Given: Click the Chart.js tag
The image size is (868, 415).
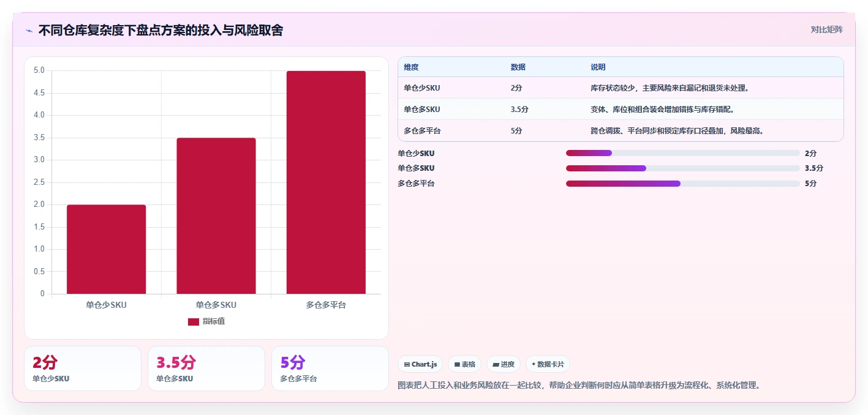Looking at the screenshot, I should (421, 364).
